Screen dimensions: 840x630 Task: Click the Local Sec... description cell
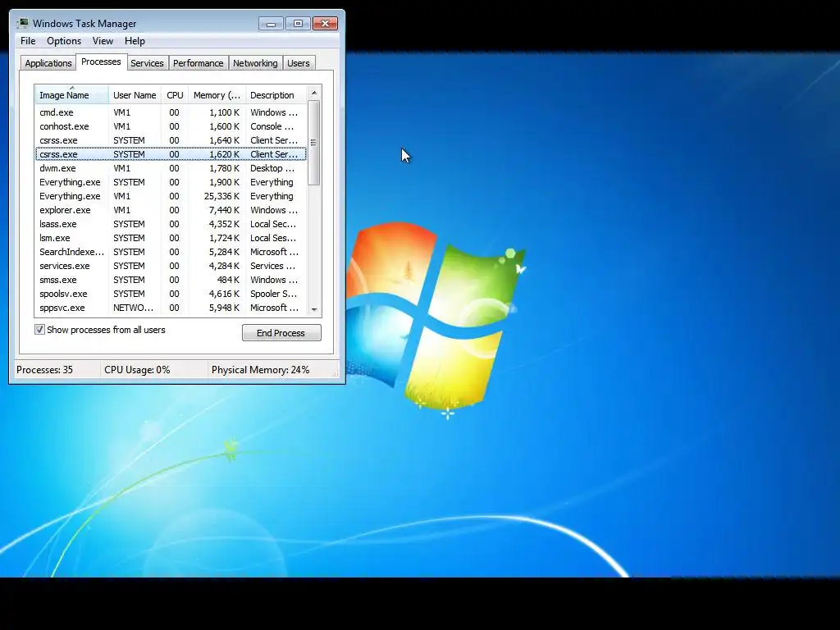[273, 224]
